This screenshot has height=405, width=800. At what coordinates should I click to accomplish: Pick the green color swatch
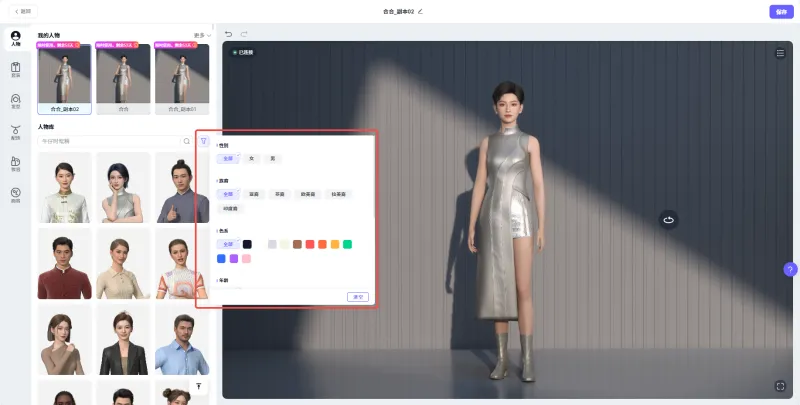(x=347, y=244)
